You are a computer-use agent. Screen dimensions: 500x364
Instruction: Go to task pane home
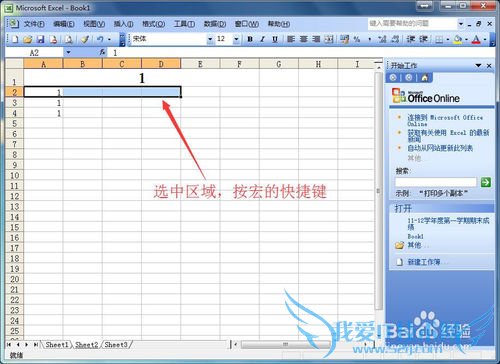(x=424, y=78)
